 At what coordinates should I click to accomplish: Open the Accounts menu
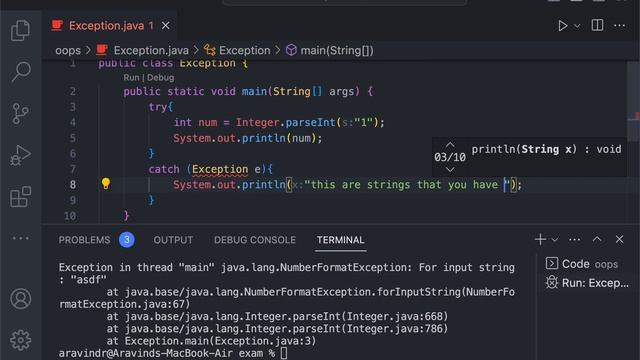click(x=20, y=298)
